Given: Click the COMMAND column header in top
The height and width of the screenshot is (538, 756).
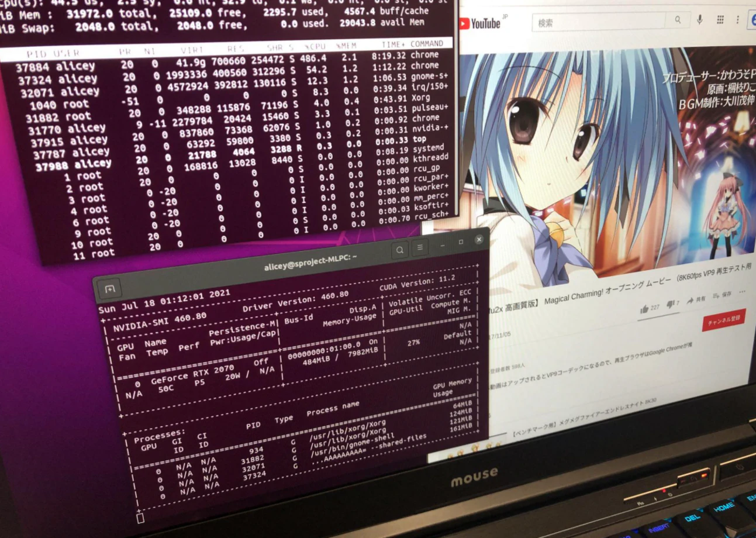Looking at the screenshot, I should coord(426,44).
